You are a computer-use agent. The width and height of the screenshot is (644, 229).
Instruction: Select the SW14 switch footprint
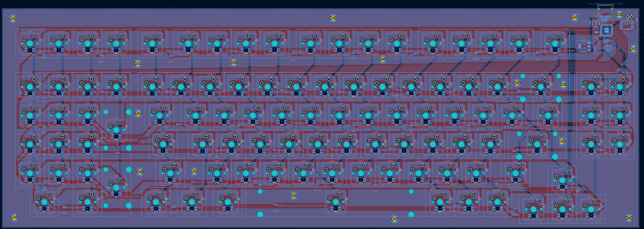pos(433,44)
